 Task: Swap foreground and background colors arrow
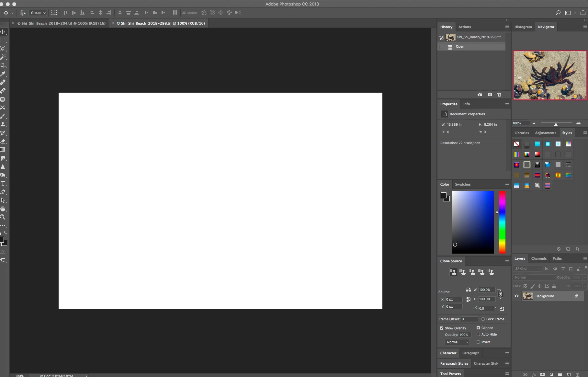point(5,233)
